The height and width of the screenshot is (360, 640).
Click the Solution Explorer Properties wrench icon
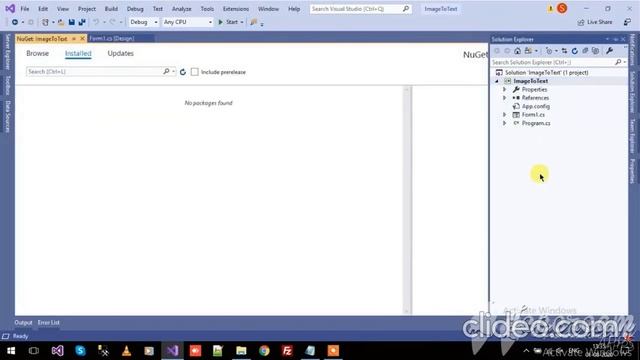point(609,51)
